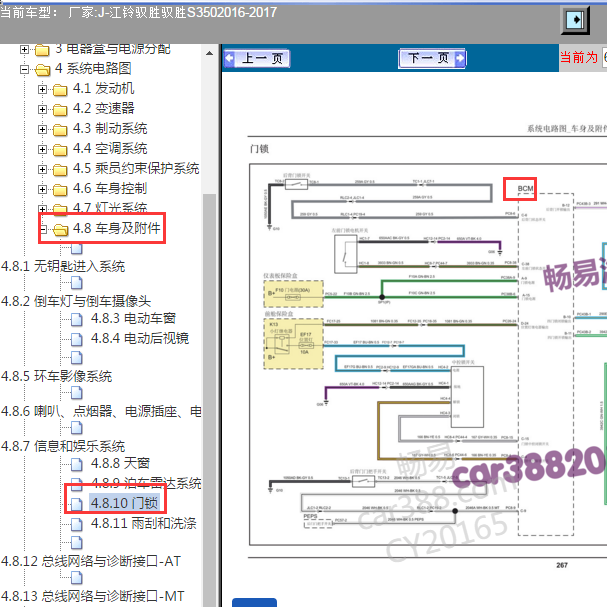This screenshot has width=607, height=607.
Task: Click document icon above 4.8.13 总线网络-MT
Action: [77, 578]
